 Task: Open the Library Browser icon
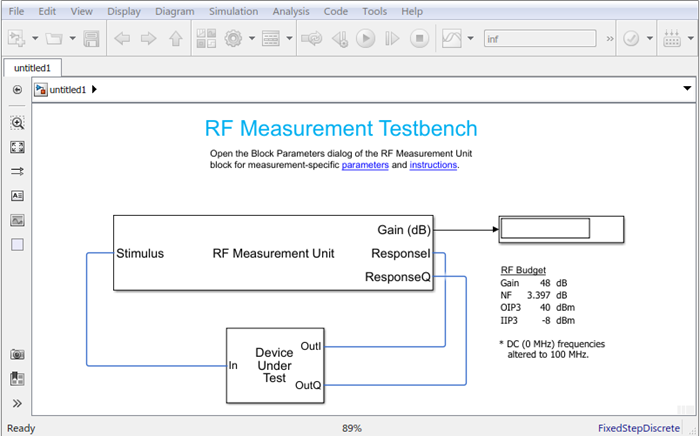(207, 39)
